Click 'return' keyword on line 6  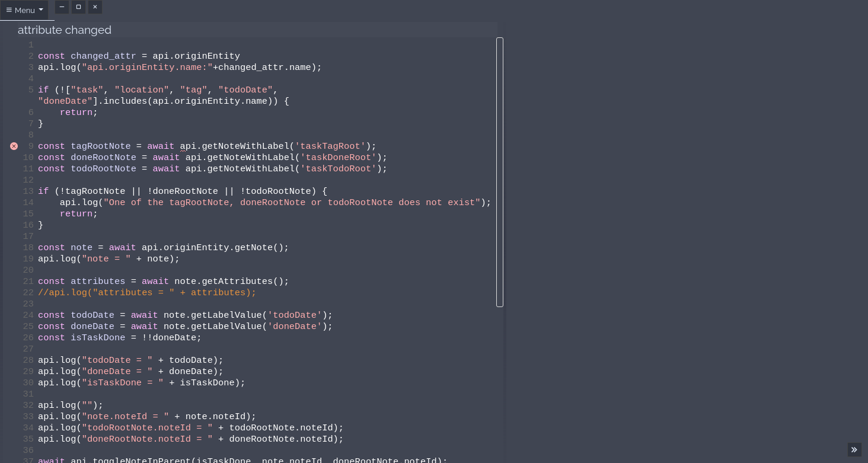click(x=76, y=112)
